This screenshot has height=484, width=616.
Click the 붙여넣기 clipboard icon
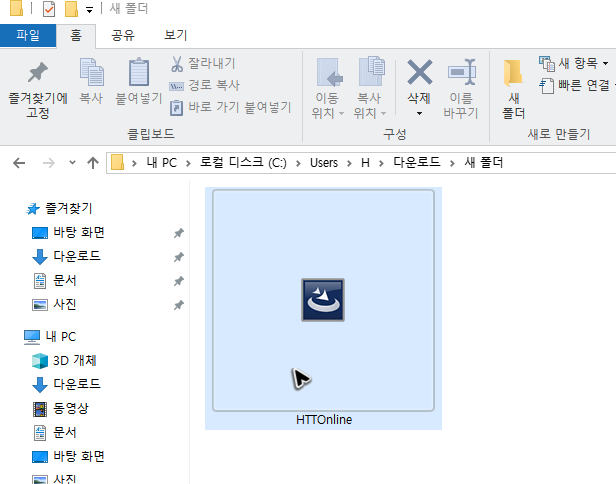pos(139,72)
